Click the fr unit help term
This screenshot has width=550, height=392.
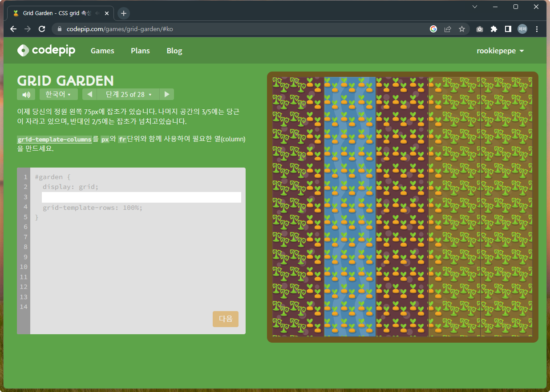(122, 139)
